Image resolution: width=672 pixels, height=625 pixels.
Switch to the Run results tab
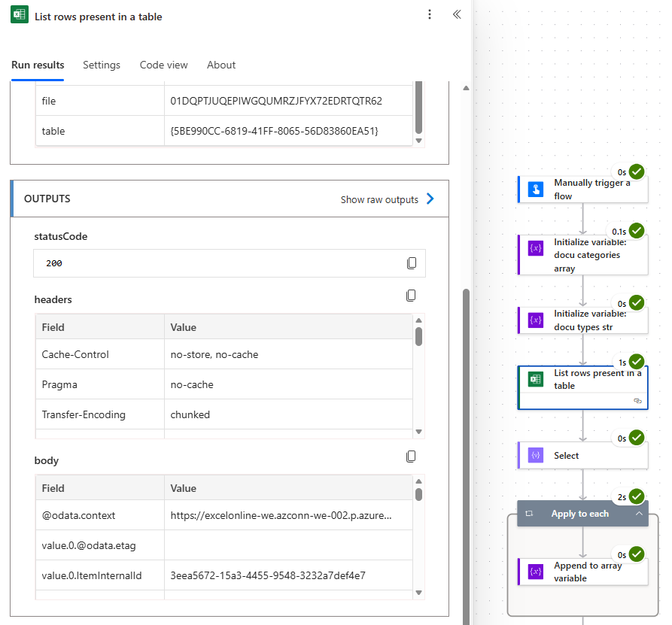coord(38,65)
